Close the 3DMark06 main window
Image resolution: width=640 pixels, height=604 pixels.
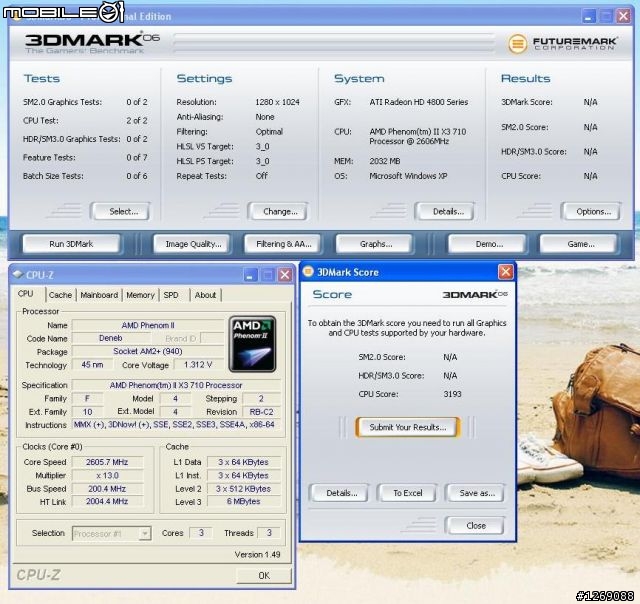pyautogui.click(x=623, y=16)
